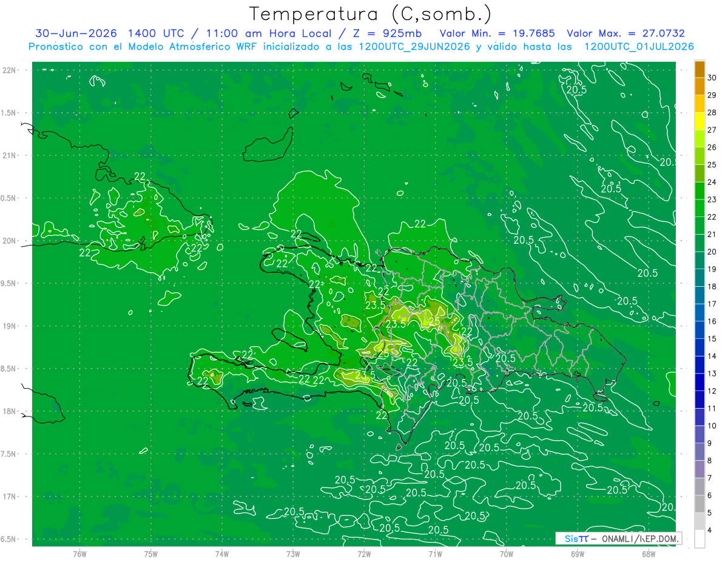Image resolution: width=728 pixels, height=562 pixels.
Task: Click the "17N" latitude label
Action: point(10,497)
